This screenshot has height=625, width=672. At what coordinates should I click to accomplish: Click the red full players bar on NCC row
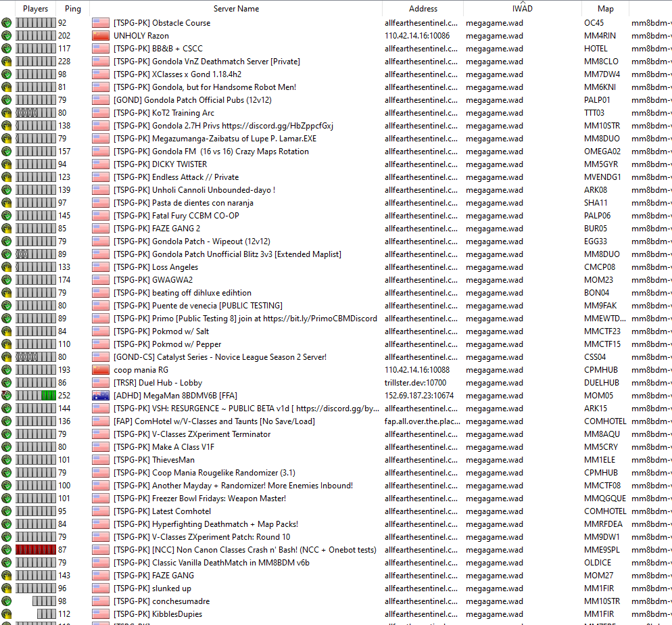[36, 549]
